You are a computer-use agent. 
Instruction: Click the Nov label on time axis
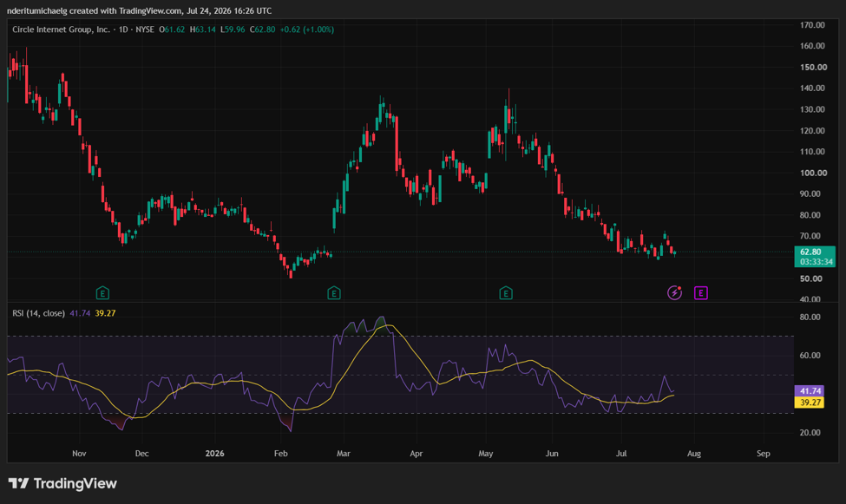pyautogui.click(x=79, y=454)
